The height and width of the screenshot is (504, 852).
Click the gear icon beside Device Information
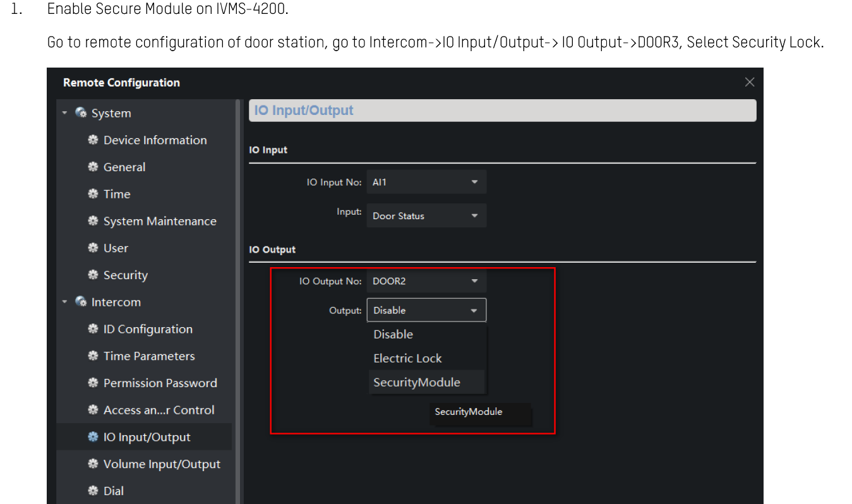pos(93,140)
